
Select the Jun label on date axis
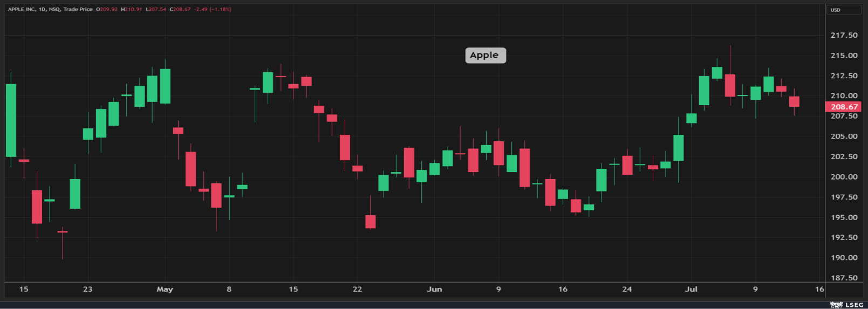[434, 289]
